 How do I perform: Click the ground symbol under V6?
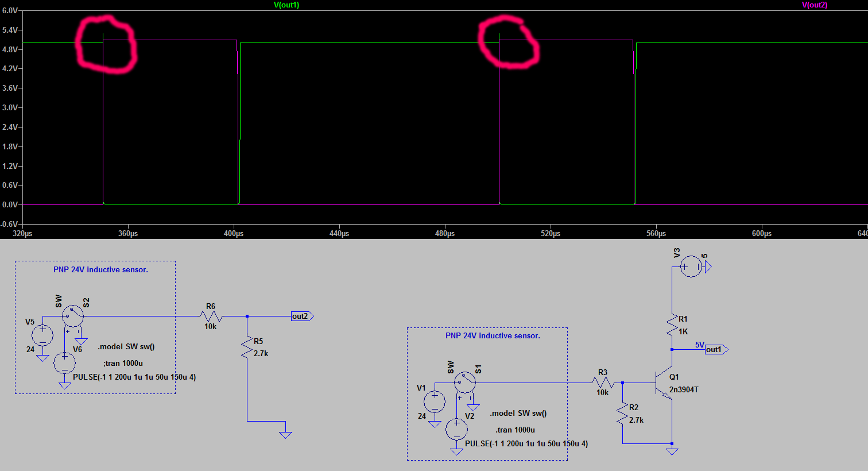tap(64, 385)
